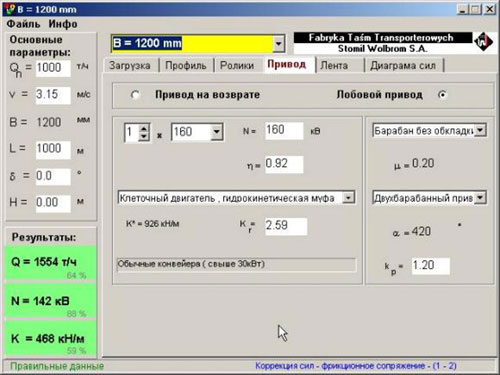Switch to the Загрузка tab

130,65
